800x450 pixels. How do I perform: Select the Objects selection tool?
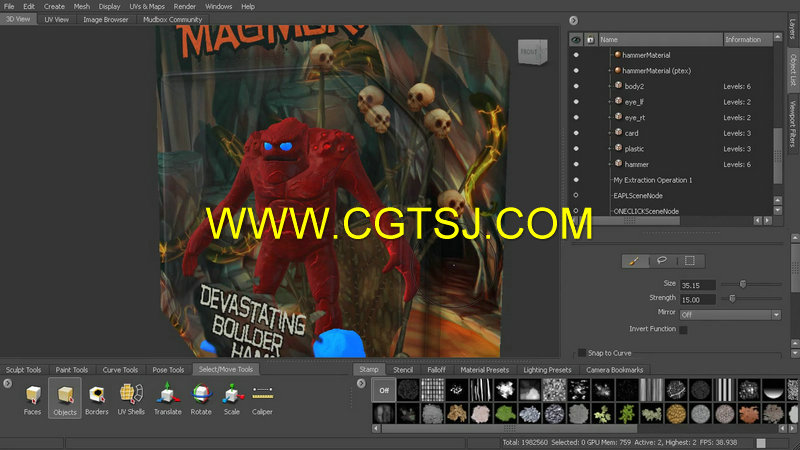coord(65,399)
